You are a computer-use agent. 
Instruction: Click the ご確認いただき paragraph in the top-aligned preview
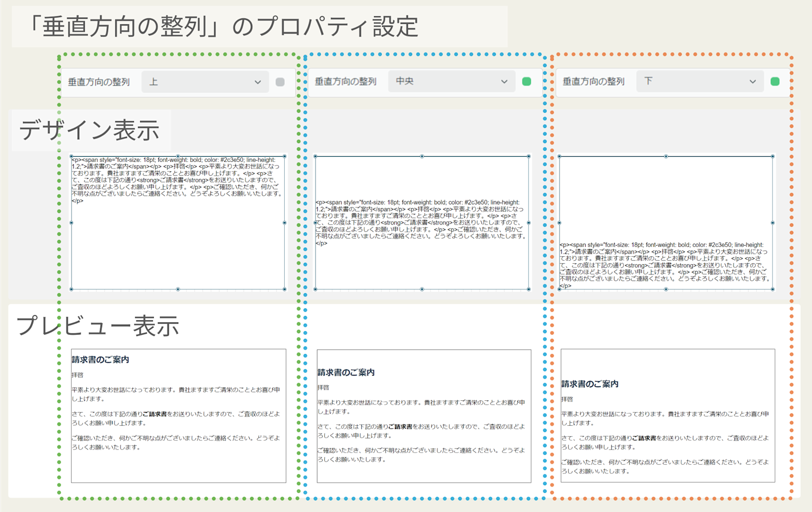point(176,442)
